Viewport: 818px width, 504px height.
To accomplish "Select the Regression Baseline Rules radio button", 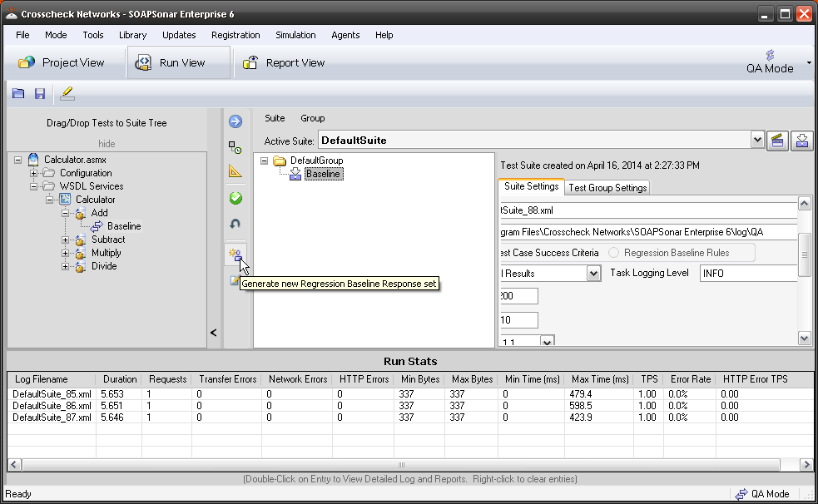I will [613, 253].
